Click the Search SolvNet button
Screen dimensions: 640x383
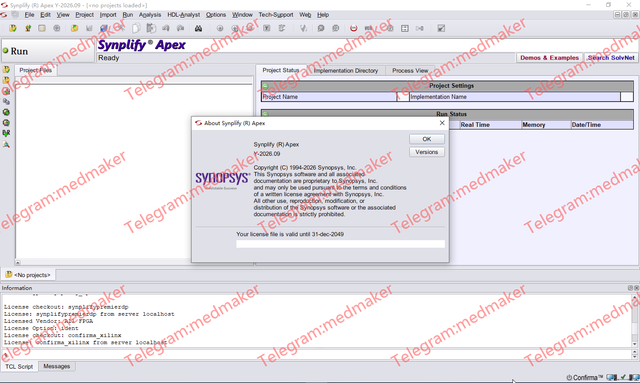(x=611, y=58)
